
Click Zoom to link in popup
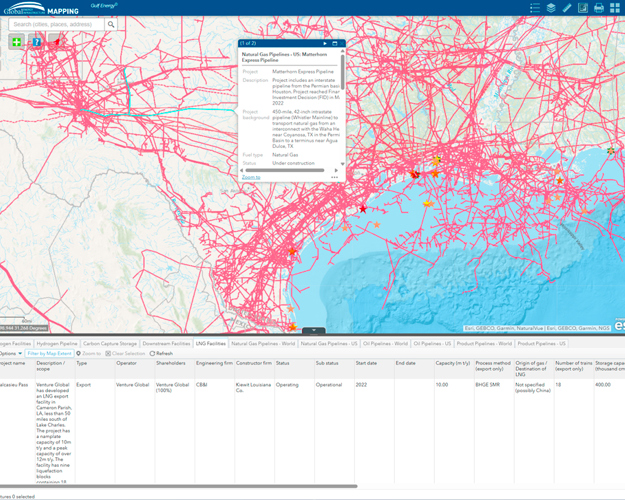coord(251,177)
